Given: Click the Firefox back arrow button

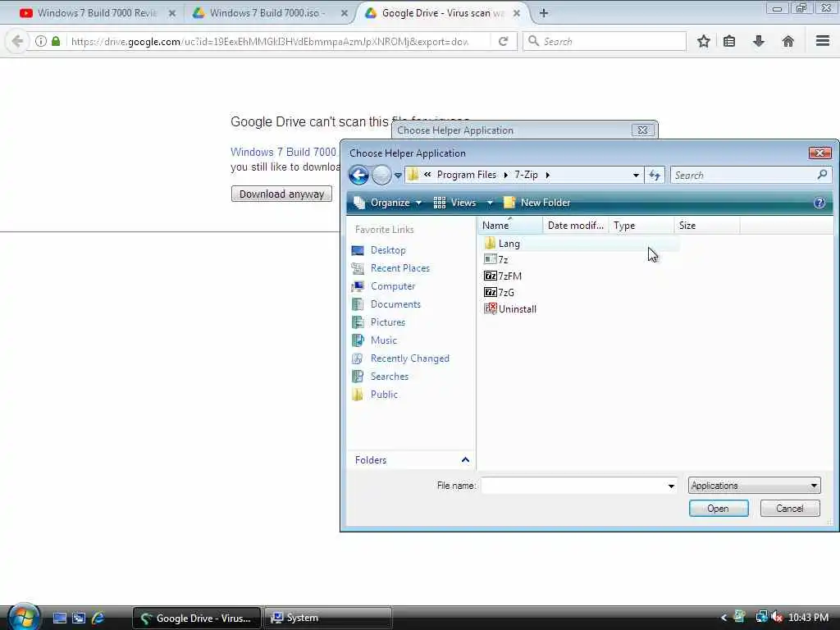Looking at the screenshot, I should pyautogui.click(x=17, y=41).
